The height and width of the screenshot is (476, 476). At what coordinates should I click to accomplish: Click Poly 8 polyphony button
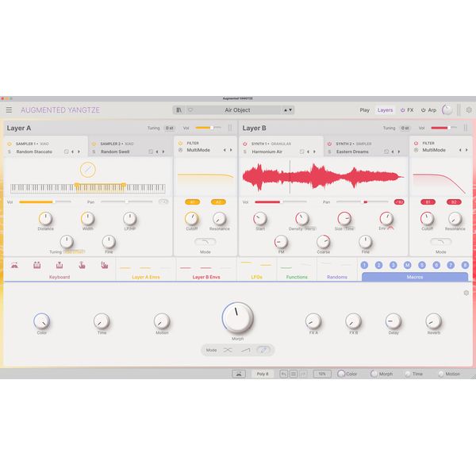point(263,374)
